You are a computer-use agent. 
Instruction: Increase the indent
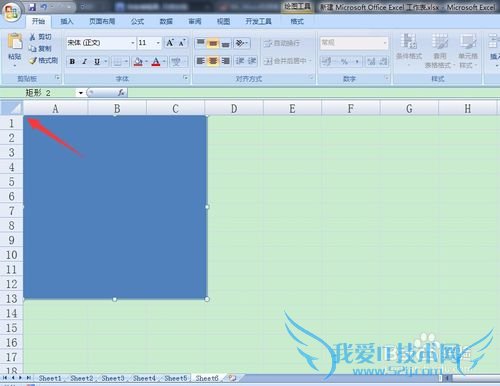tap(252, 61)
